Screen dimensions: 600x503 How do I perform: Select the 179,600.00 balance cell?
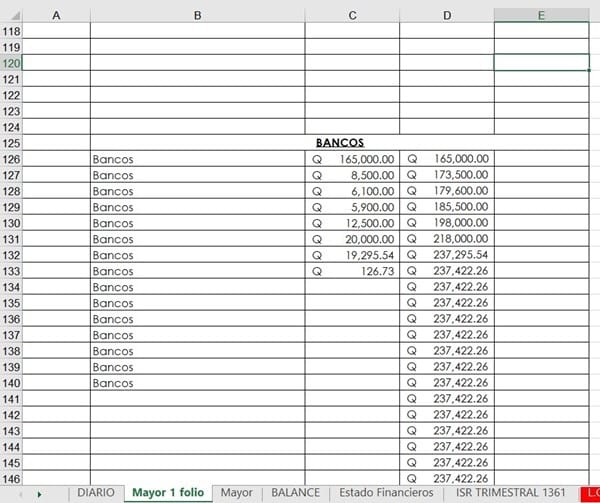click(447, 191)
